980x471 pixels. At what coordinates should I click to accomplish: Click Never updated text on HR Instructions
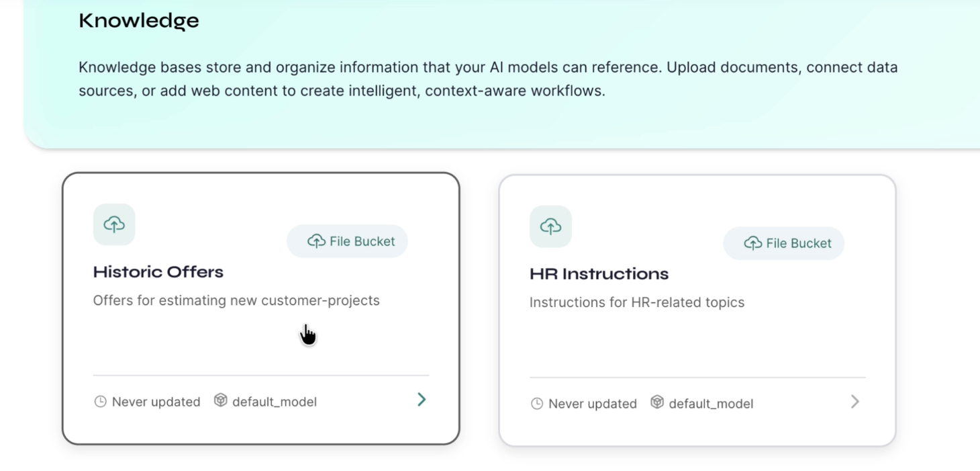tap(592, 403)
